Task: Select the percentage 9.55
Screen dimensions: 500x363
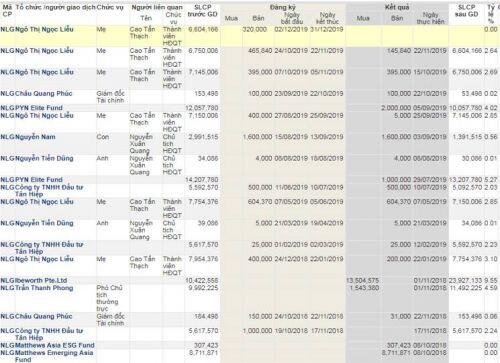Action: pyautogui.click(x=491, y=280)
